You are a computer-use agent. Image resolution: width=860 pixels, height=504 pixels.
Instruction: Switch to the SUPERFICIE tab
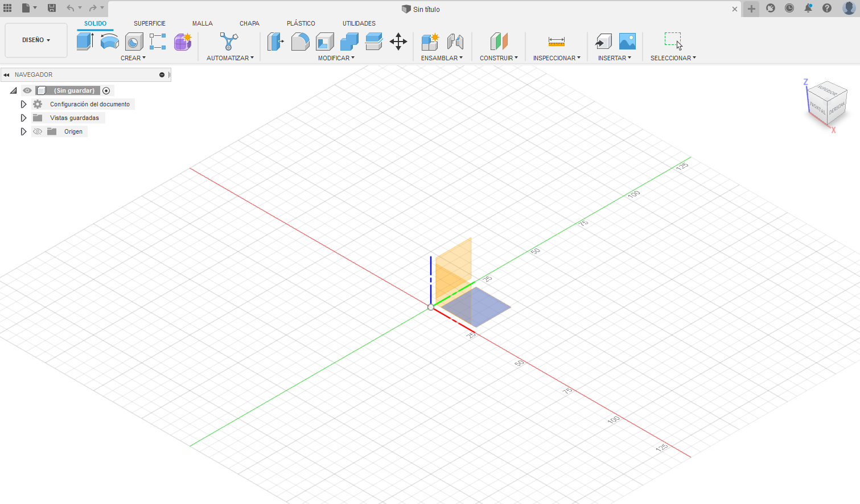tap(150, 23)
